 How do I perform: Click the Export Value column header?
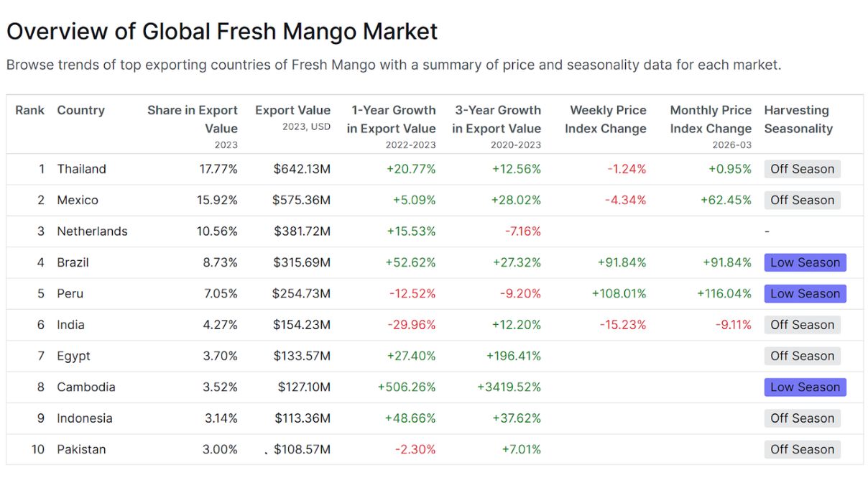[x=292, y=111]
